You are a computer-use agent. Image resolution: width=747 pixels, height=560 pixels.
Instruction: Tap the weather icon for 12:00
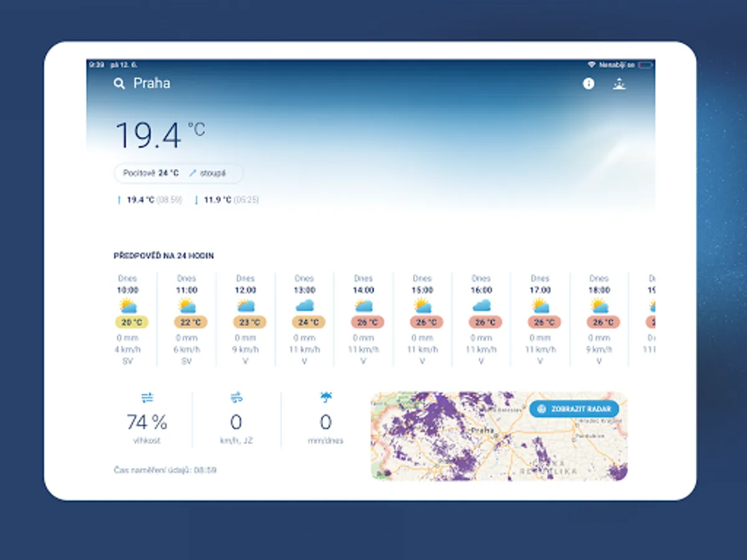(245, 306)
